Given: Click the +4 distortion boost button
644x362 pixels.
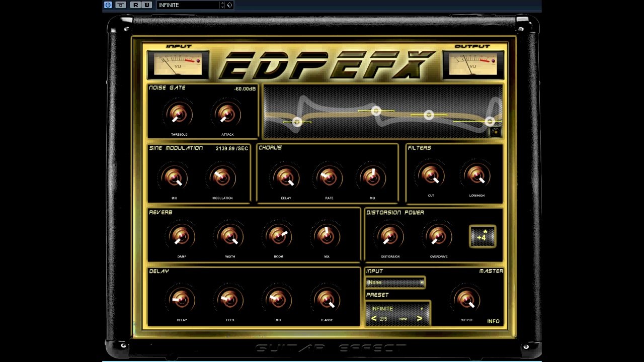Looking at the screenshot, I should [482, 237].
